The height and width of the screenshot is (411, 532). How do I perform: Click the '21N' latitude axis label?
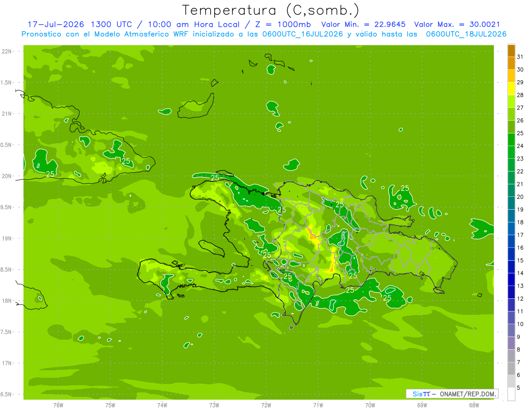pos(8,114)
